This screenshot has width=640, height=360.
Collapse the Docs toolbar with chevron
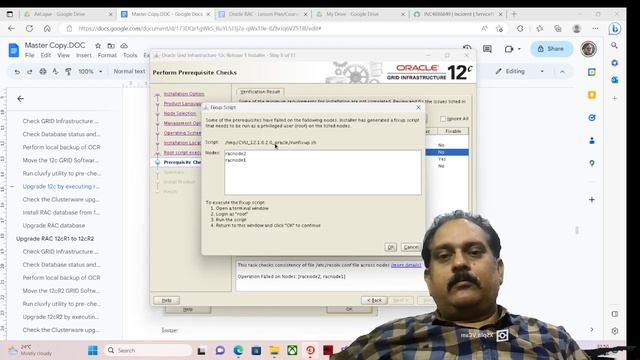pyautogui.click(x=562, y=71)
